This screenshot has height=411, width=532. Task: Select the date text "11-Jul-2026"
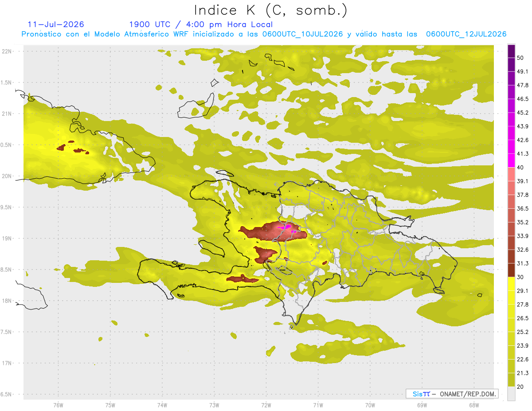coord(56,24)
